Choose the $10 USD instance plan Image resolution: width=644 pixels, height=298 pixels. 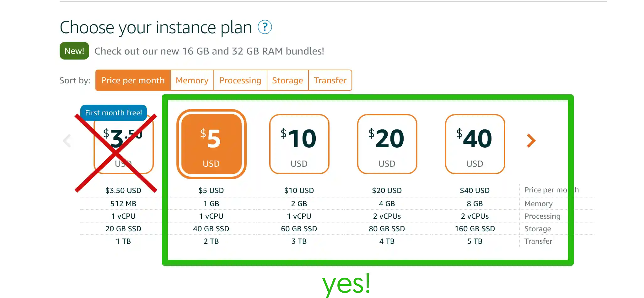(299, 144)
